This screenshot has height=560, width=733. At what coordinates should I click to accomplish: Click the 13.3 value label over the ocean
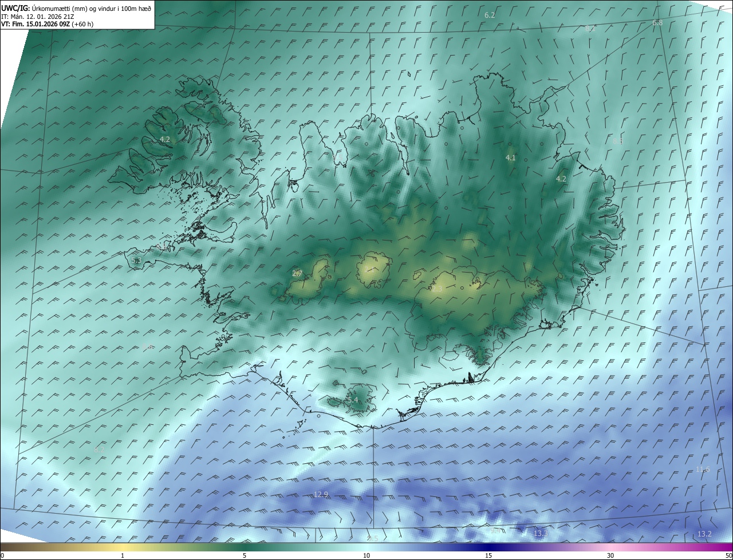(541, 533)
